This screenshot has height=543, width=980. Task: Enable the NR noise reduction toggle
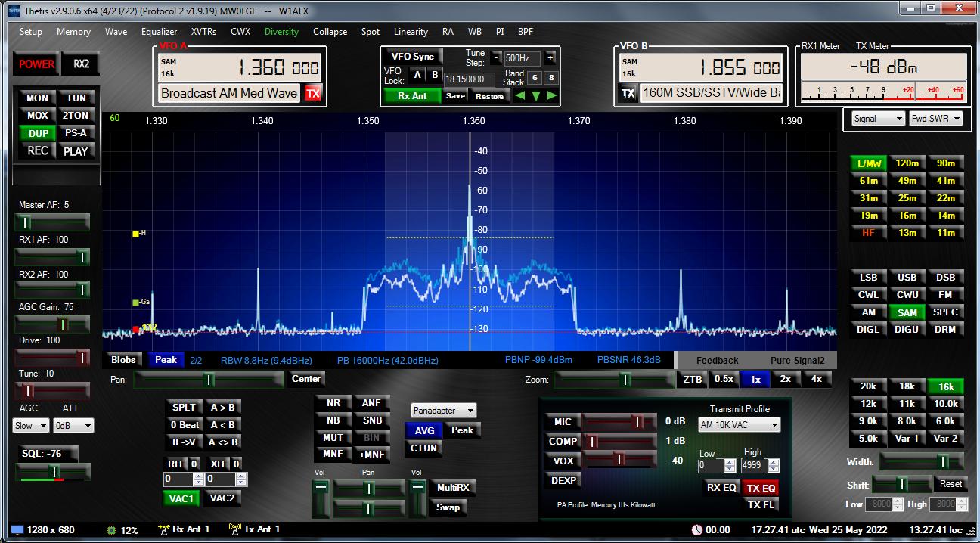pyautogui.click(x=333, y=403)
